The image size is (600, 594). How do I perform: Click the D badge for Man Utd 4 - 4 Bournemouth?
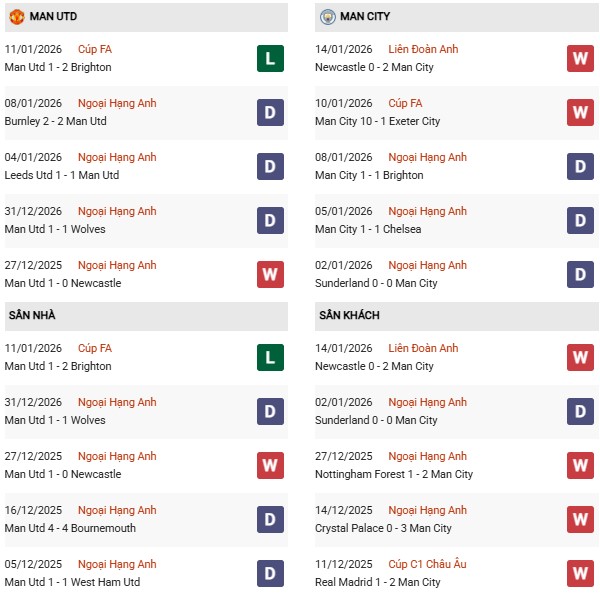(269, 520)
